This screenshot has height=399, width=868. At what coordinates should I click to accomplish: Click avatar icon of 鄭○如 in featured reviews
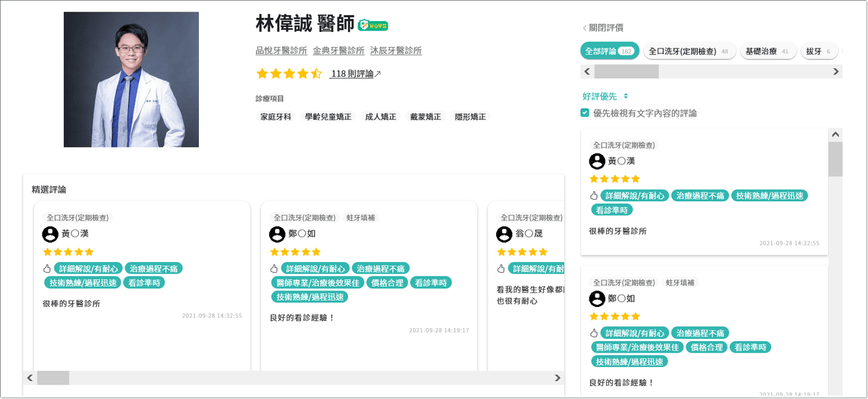click(x=277, y=234)
